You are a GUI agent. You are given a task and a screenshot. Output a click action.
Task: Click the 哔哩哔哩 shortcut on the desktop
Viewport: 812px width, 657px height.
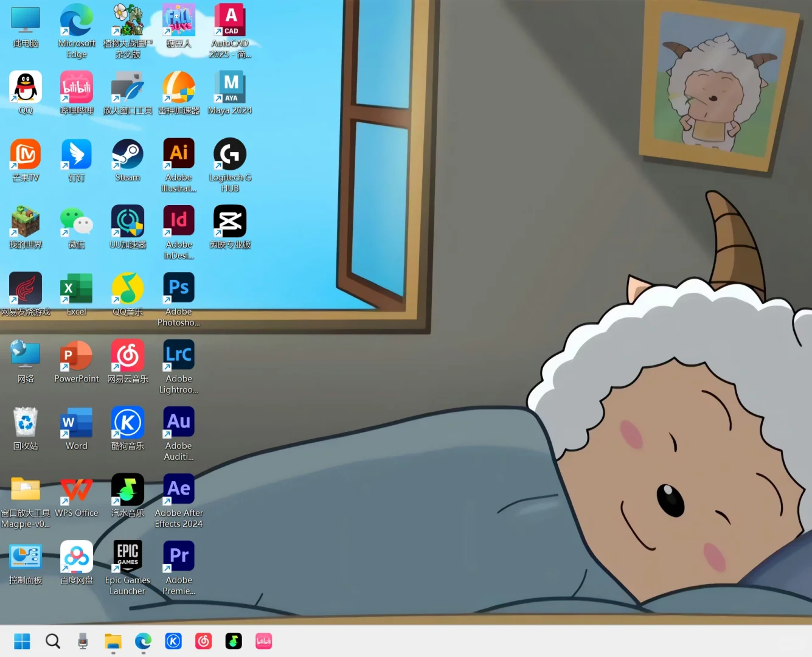(77, 93)
